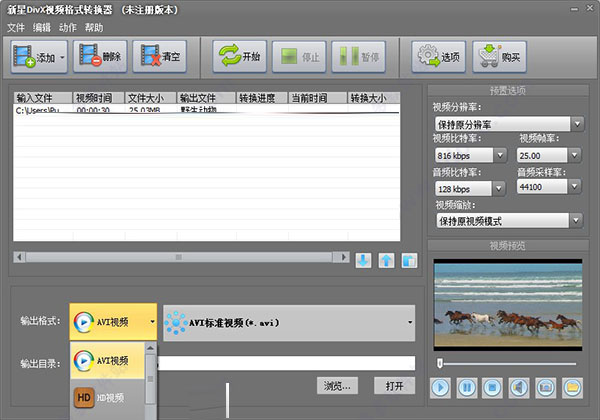Click the file list horizontal scrollbar thumb
600x420 pixels.
(x=179, y=257)
